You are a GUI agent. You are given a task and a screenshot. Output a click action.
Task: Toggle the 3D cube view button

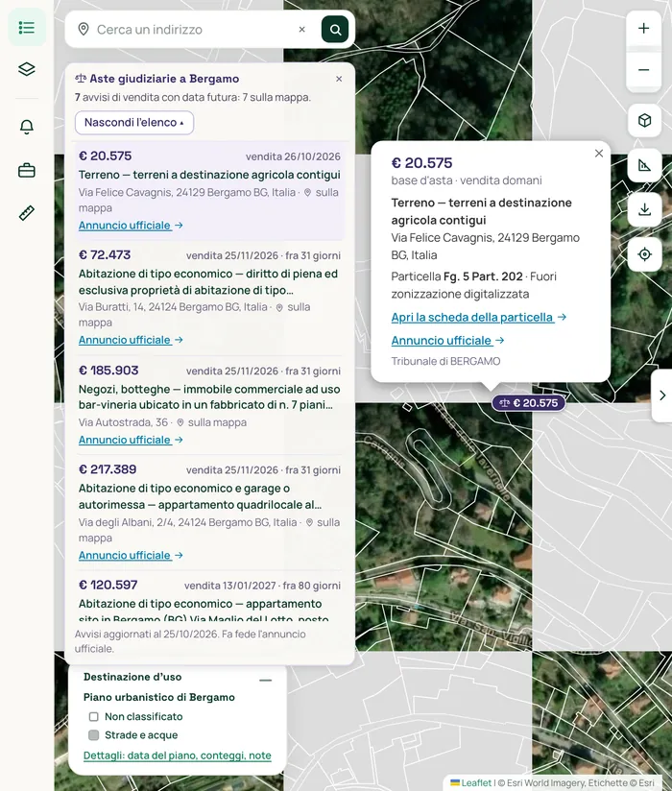pyautogui.click(x=644, y=121)
